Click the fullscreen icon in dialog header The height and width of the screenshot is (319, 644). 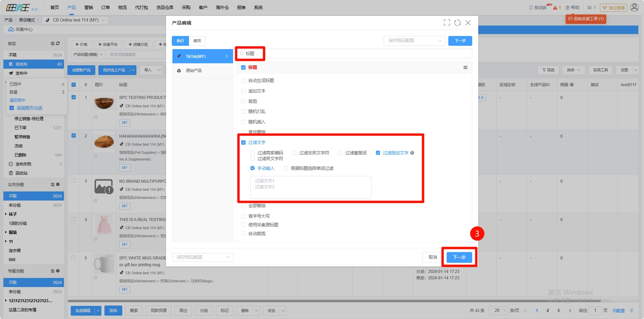pyautogui.click(x=447, y=23)
